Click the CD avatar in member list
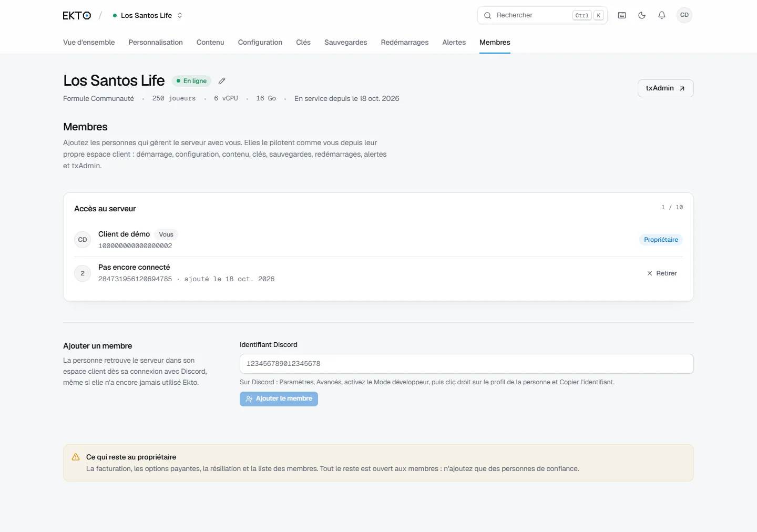Viewport: 757px width, 532px height. (x=83, y=240)
